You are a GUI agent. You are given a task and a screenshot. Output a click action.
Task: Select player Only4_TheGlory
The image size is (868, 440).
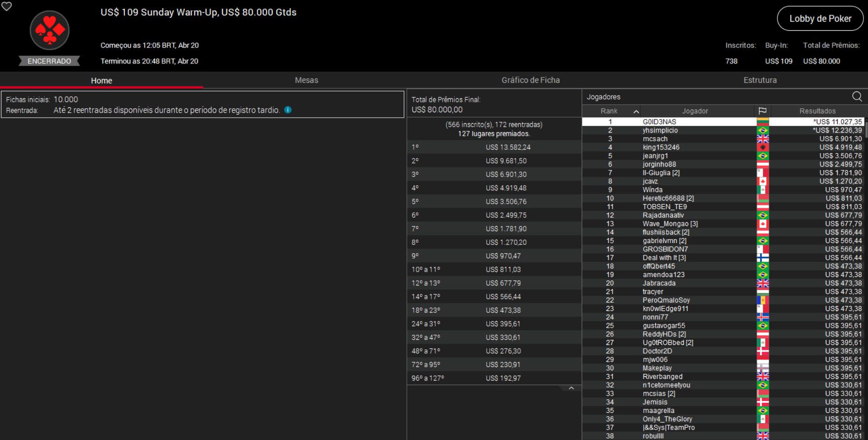[x=723, y=419]
